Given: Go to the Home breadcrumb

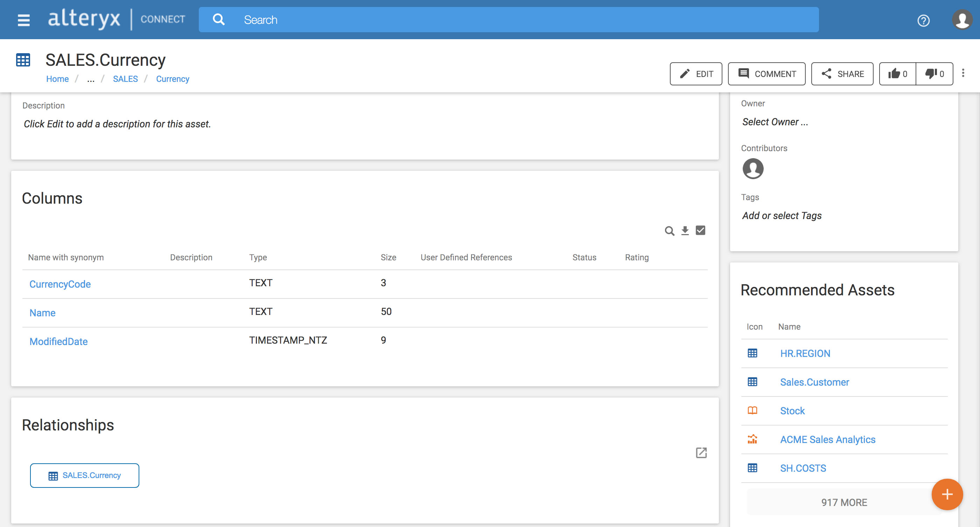Looking at the screenshot, I should [57, 79].
